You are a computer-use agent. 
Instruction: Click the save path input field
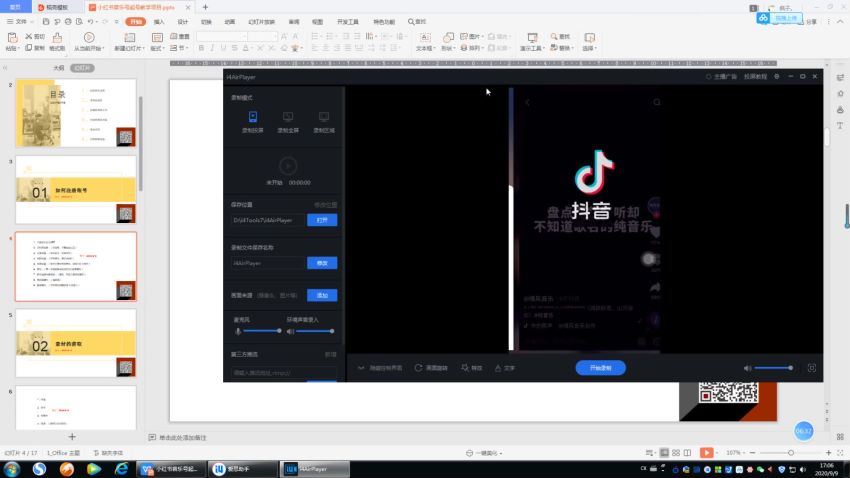coord(268,220)
